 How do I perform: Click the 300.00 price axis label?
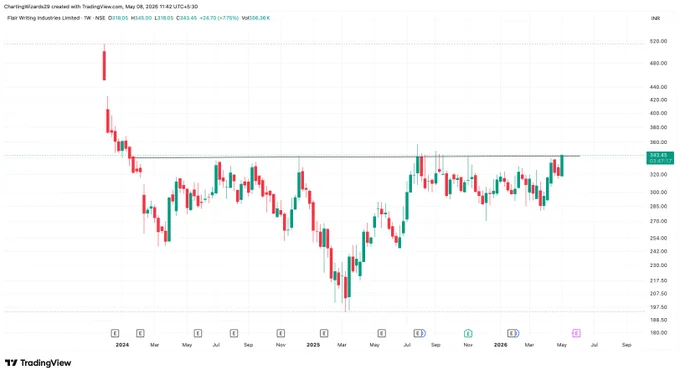(658, 192)
